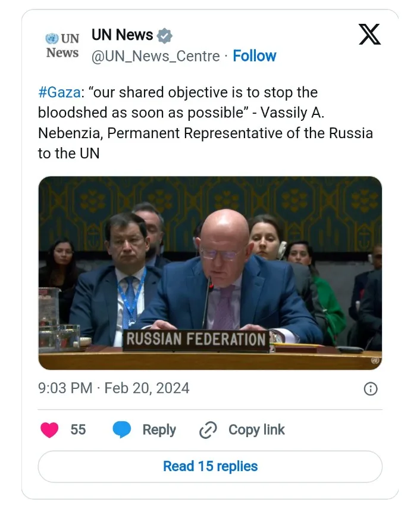The image size is (420, 511).
Task: Click the UN News display name
Action: pos(122,35)
